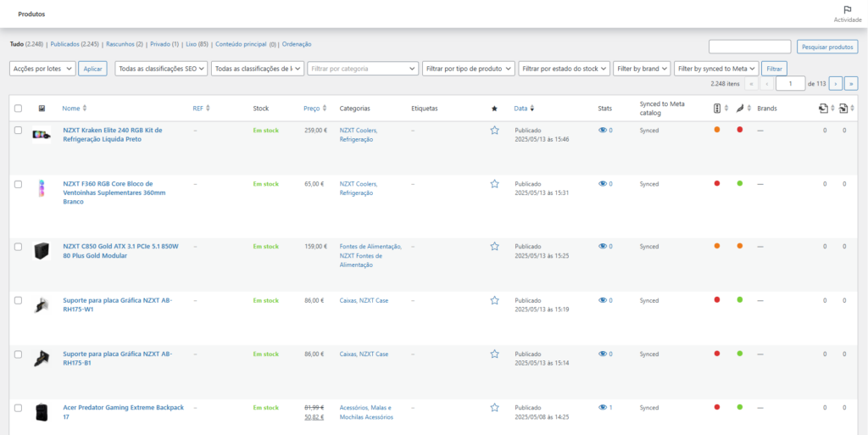This screenshot has width=868, height=435.
Task: Star the Suporte NZXT AB-RH175-B1 product
Action: 494,354
